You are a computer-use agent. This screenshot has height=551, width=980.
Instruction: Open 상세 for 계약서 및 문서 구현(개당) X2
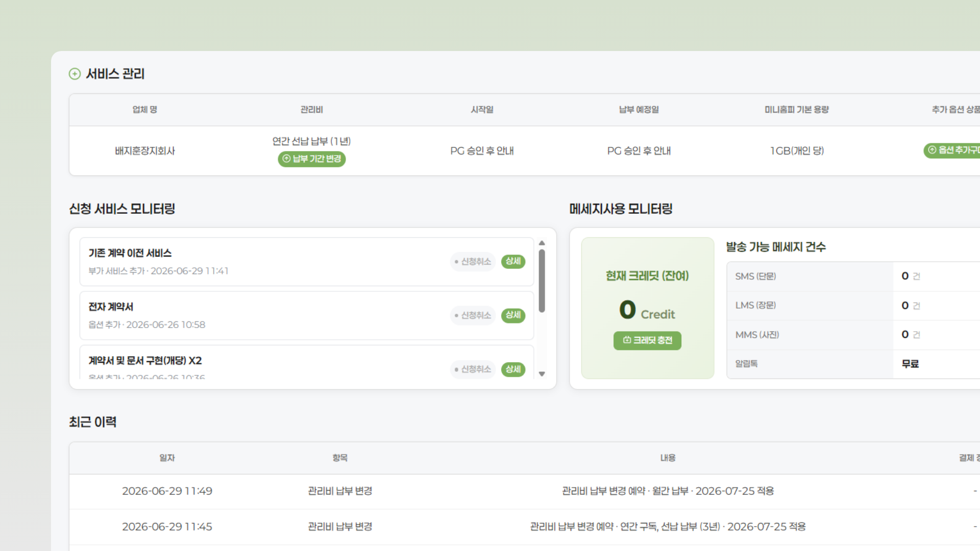(x=513, y=369)
